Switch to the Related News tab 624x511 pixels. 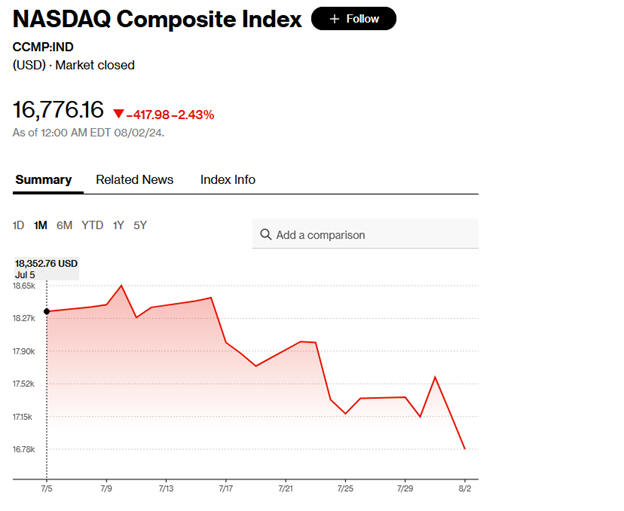[134, 180]
